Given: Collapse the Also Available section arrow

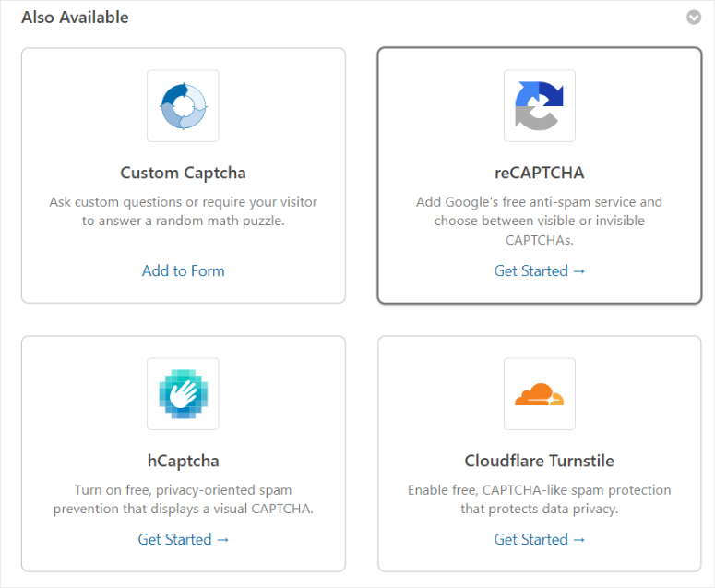Looking at the screenshot, I should 694,18.
